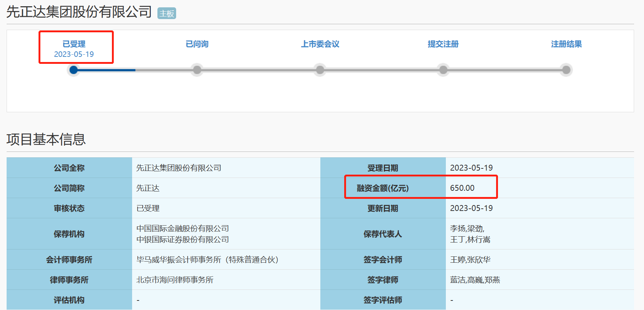
Task: Click the 注册结果 stage label
Action: tap(566, 44)
